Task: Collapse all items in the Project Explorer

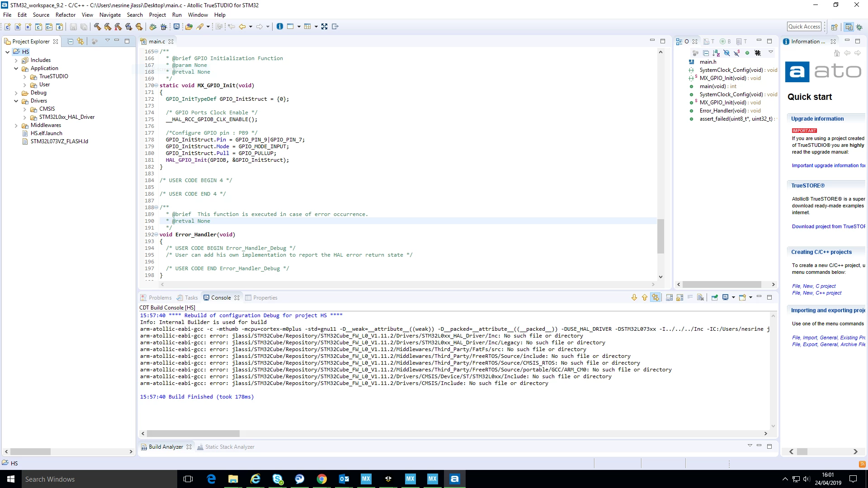Action: point(71,41)
